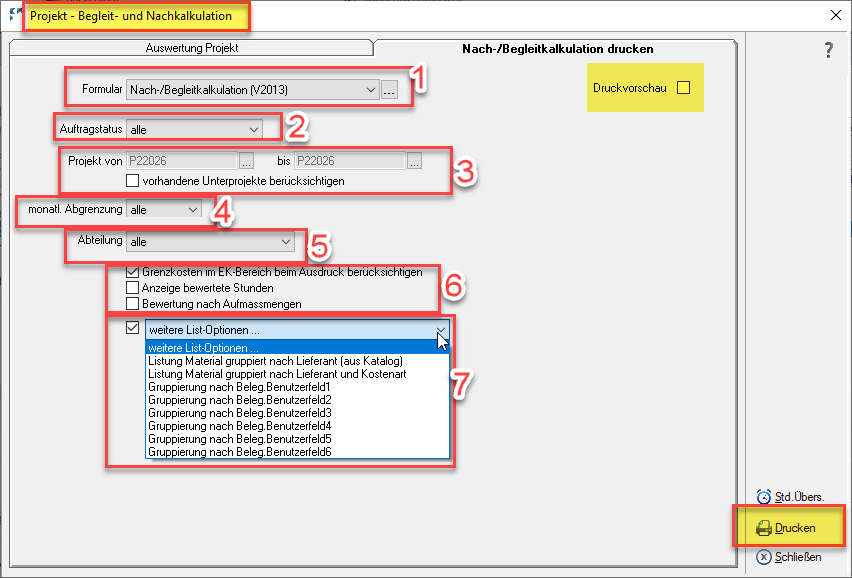Expand the Formular dropdown

pyautogui.click(x=371, y=90)
